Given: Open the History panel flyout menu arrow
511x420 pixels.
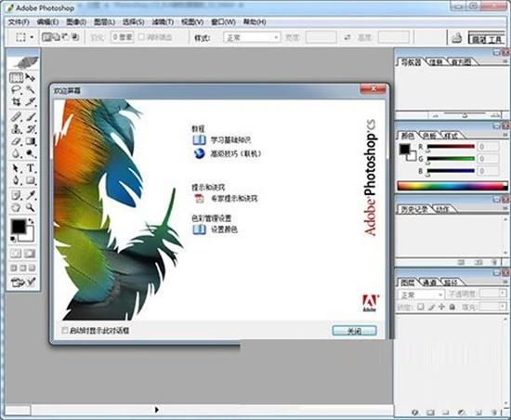Looking at the screenshot, I should (x=505, y=208).
